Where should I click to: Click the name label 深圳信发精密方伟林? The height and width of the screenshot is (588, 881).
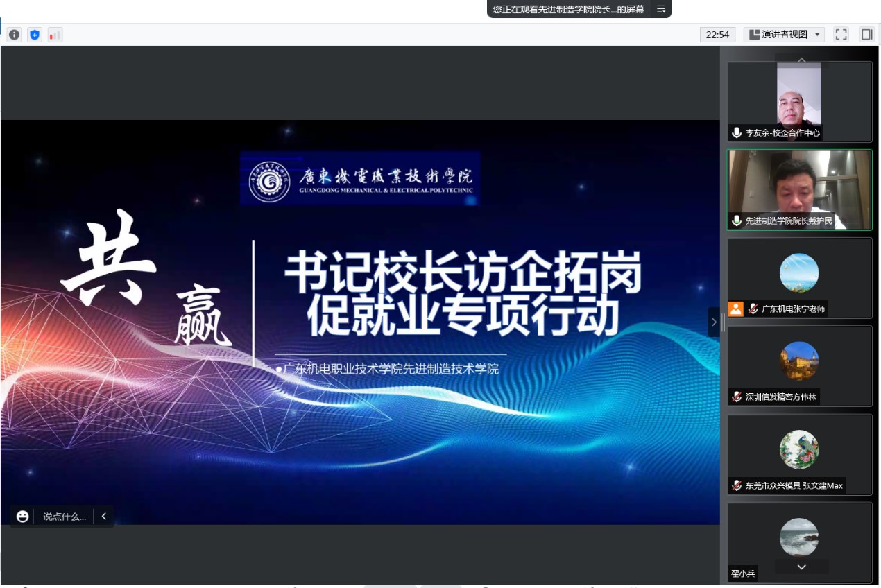click(x=781, y=397)
